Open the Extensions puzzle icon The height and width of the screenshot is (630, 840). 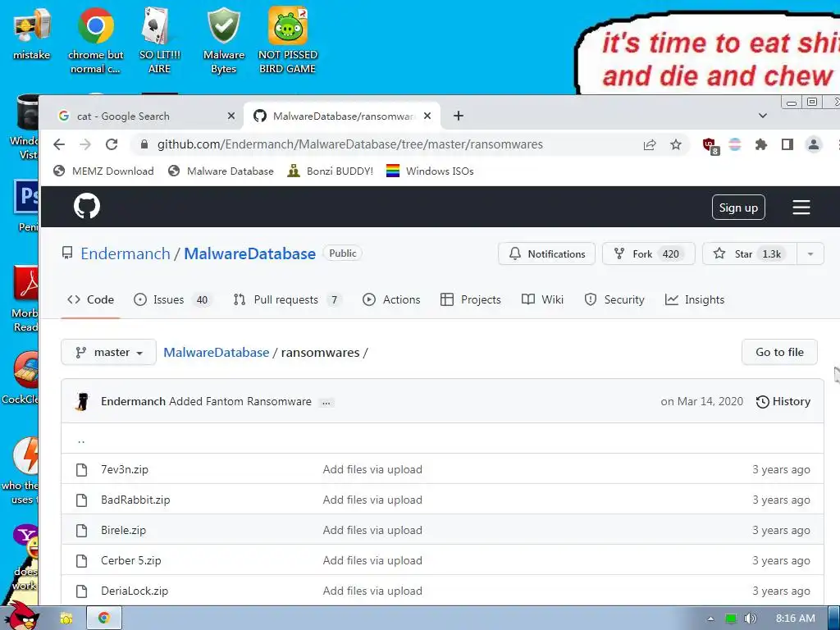(760, 144)
